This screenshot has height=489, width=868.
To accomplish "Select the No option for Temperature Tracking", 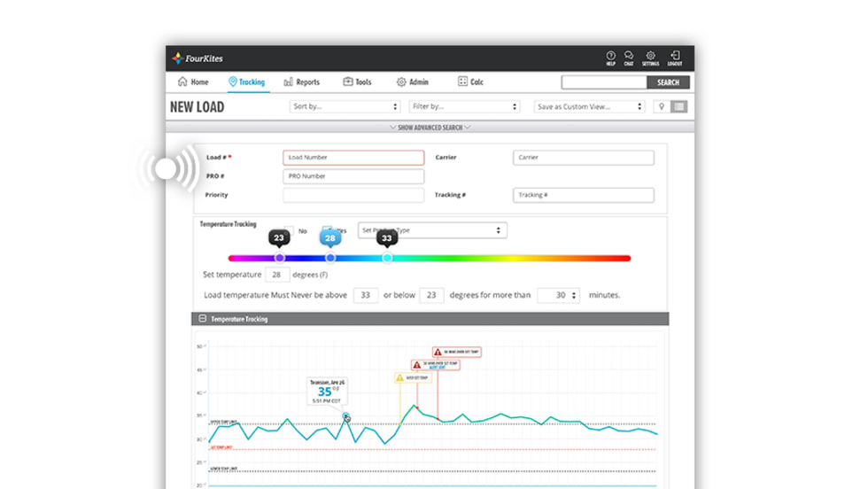I will (291, 231).
